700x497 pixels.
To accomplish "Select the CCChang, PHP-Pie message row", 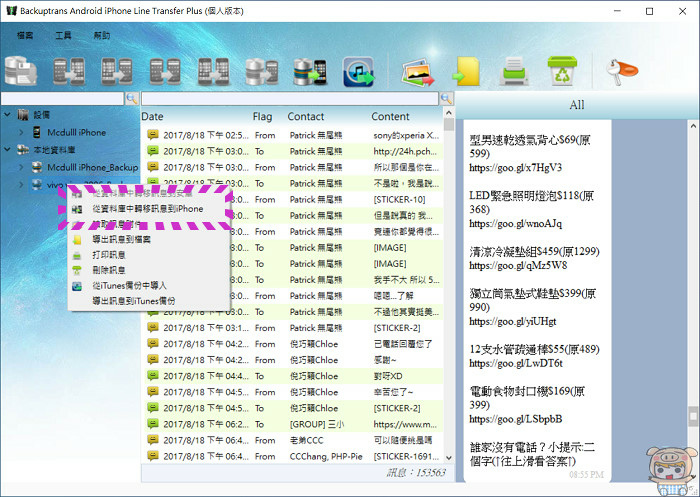I will pyautogui.click(x=294, y=456).
